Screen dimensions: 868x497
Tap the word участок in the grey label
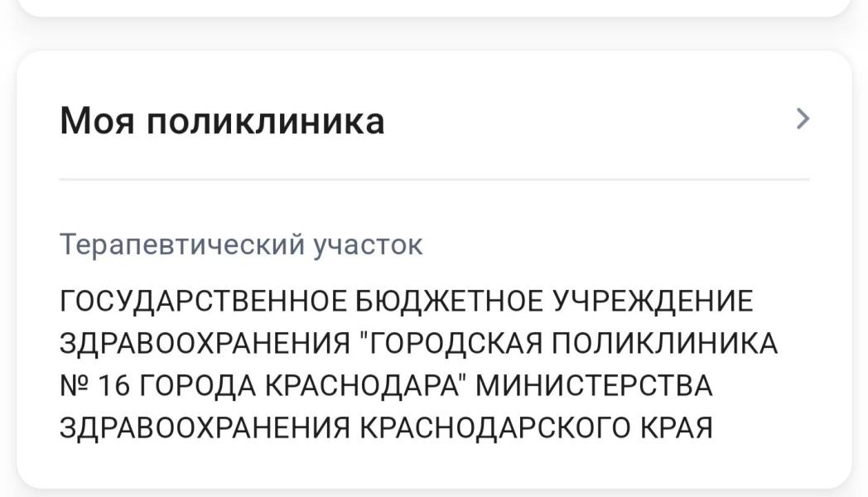point(369,245)
